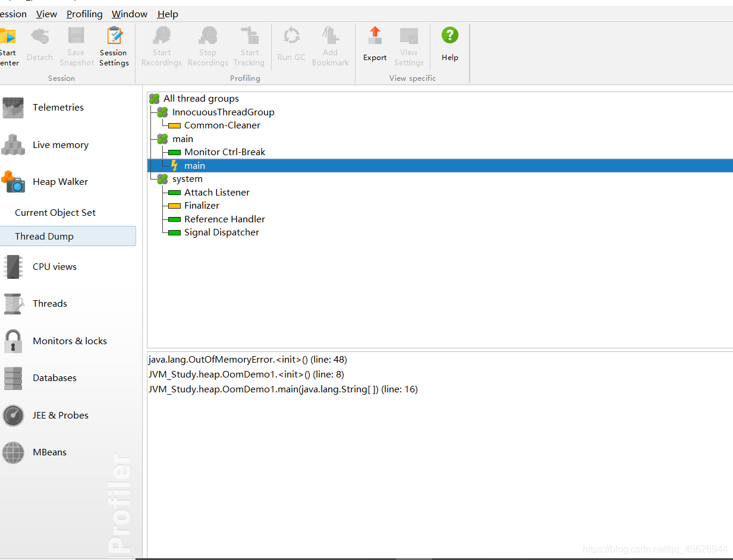Select the system thread group node
733x560 pixels.
pos(187,179)
